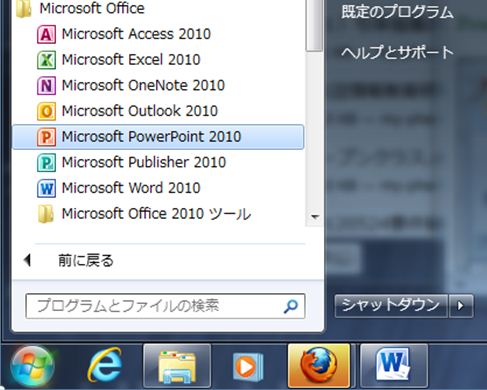Collapse the Microsoft Office folder label

[x=92, y=8]
